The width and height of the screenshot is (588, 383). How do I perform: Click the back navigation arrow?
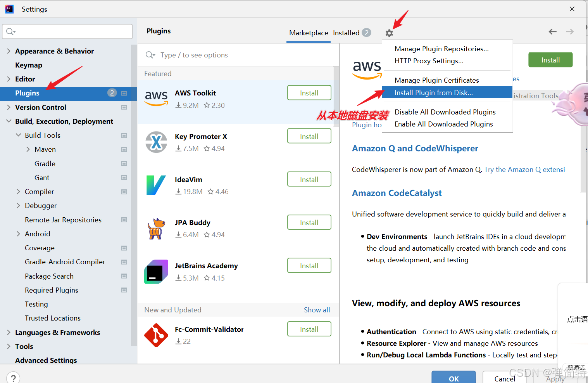(553, 32)
